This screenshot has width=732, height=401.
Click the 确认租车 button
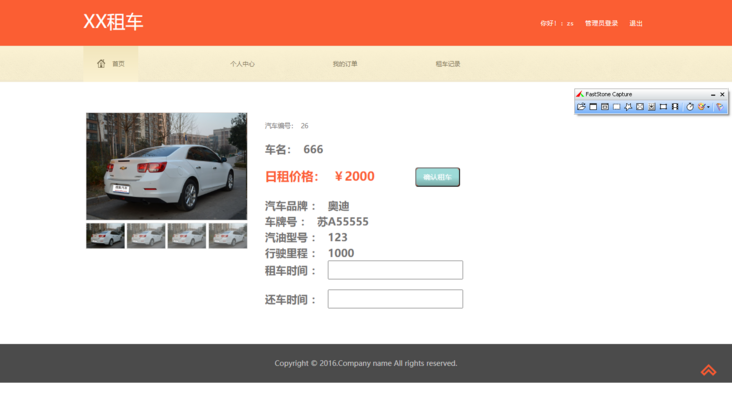(437, 177)
